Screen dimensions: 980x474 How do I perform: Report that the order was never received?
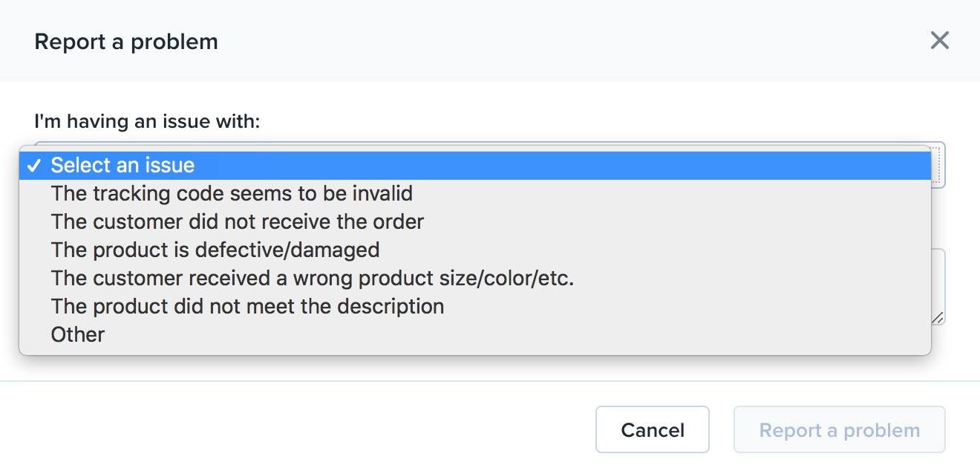237,222
